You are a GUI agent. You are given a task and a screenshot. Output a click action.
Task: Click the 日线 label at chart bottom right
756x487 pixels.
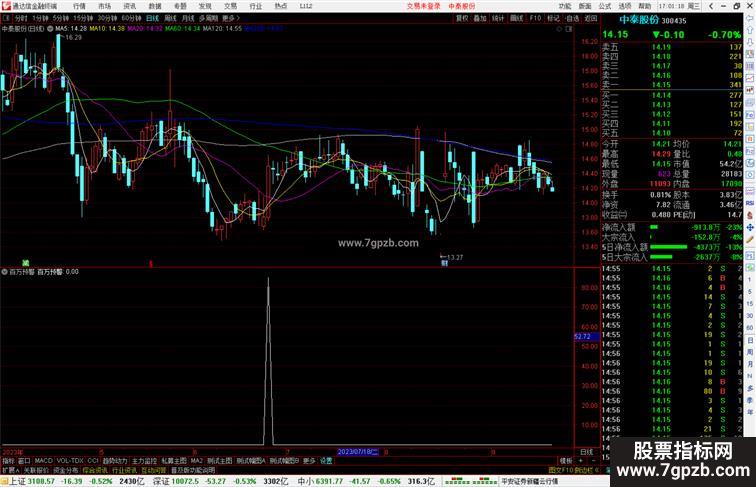(586, 452)
